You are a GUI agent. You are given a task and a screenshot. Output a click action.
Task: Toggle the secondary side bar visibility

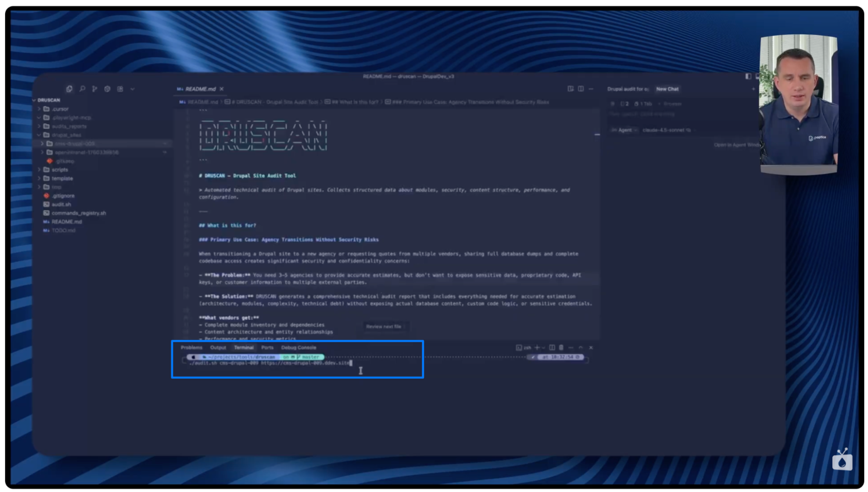[758, 76]
